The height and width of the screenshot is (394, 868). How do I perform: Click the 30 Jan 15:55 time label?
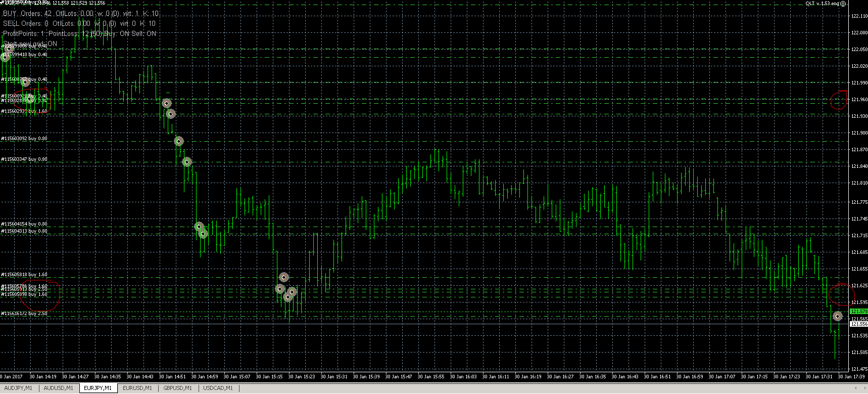(431, 377)
